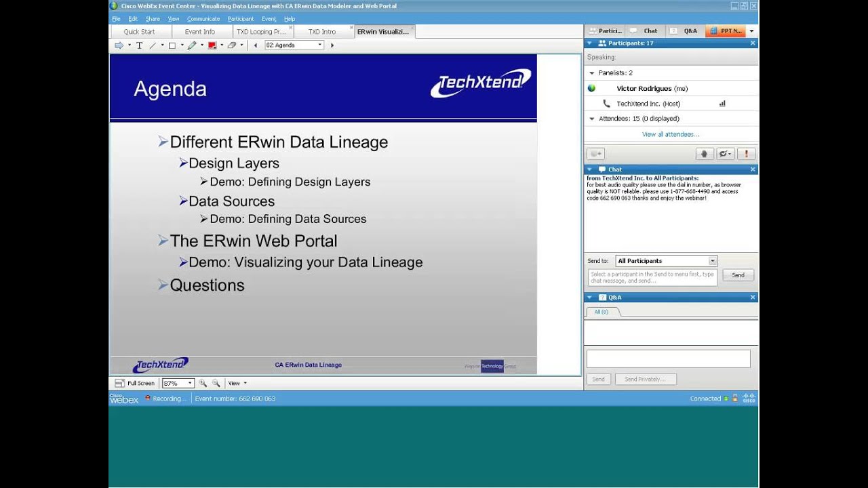Screen dimensions: 868x488
Task: Click the Raise Hand button
Action: (x=704, y=154)
